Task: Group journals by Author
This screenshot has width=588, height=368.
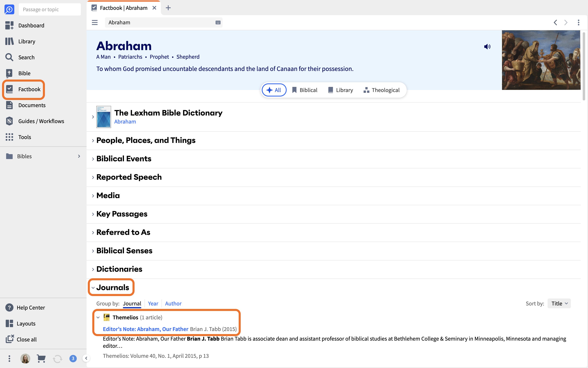Action: click(x=173, y=304)
